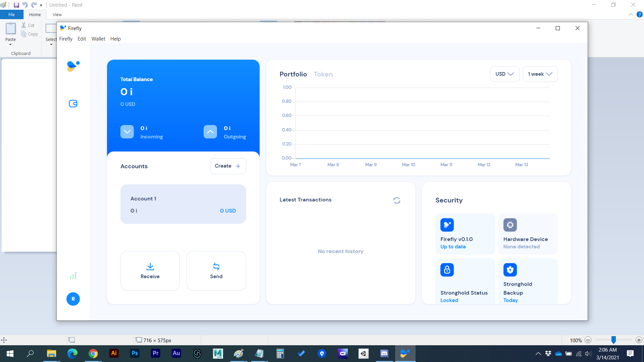Switch to the Token tab in Portfolio

[323, 74]
